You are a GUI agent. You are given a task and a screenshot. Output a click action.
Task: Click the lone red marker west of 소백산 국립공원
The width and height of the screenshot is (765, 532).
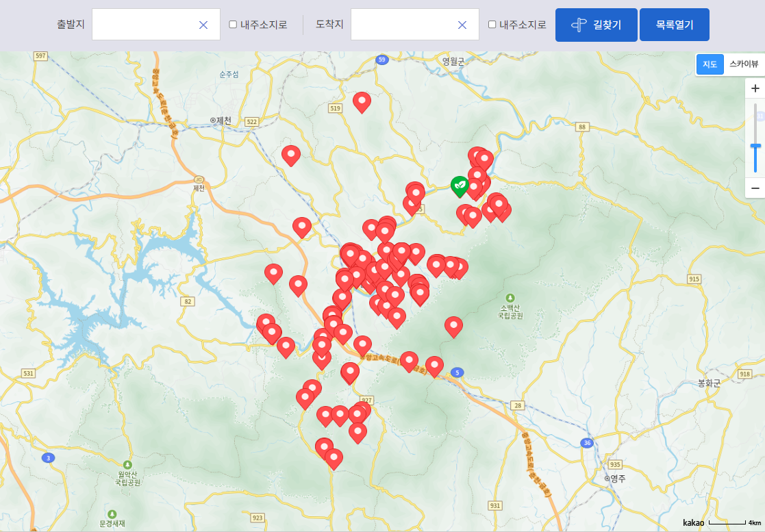coord(453,327)
